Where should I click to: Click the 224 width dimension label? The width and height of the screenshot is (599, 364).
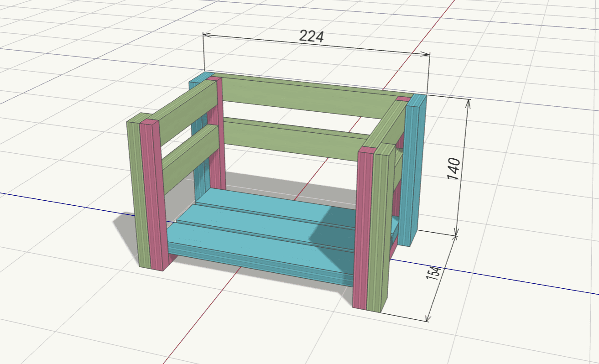pyautogui.click(x=312, y=36)
